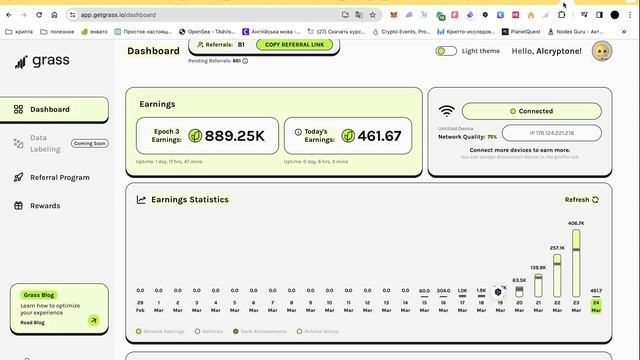Screen dimensions: 640x360
Task: Show more bookmarks with the double chevron
Action: (624, 31)
